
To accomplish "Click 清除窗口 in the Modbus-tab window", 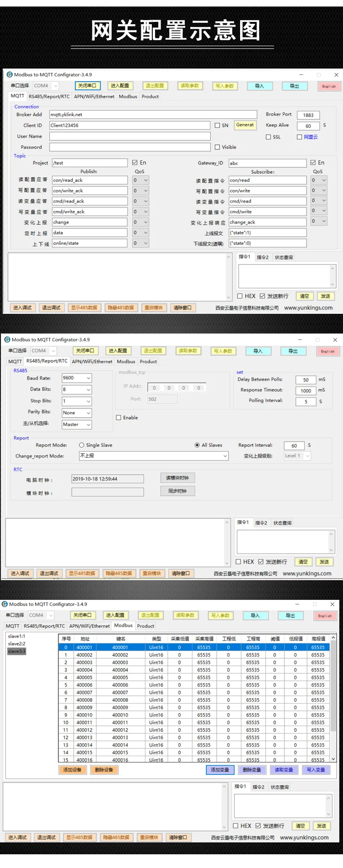I will (178, 837).
